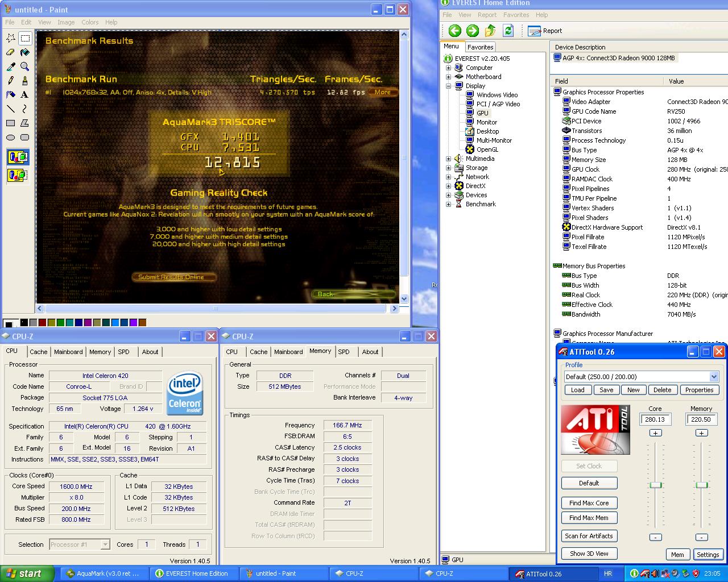Click the Default clock button in ATITool
This screenshot has width=728, height=582.
(x=589, y=483)
